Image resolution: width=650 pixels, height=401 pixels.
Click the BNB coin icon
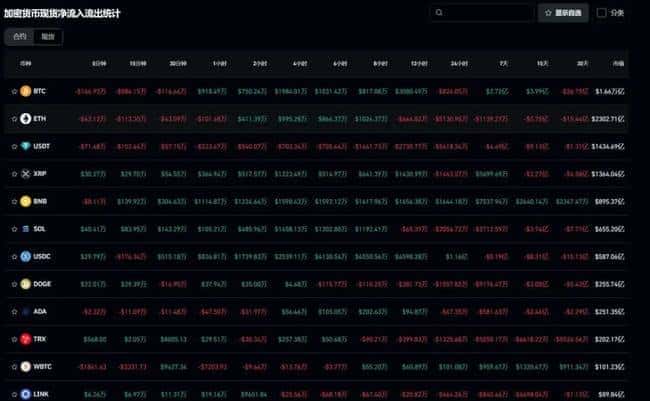coord(26,201)
